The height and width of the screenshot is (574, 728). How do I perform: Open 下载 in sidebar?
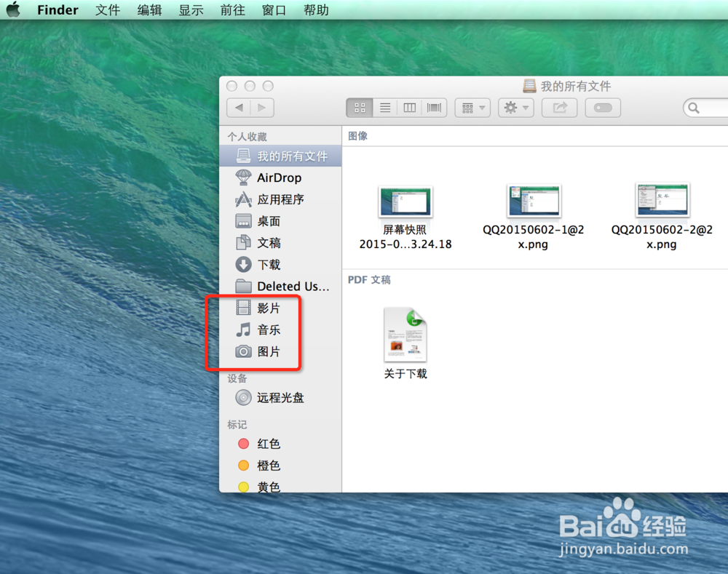(280, 265)
